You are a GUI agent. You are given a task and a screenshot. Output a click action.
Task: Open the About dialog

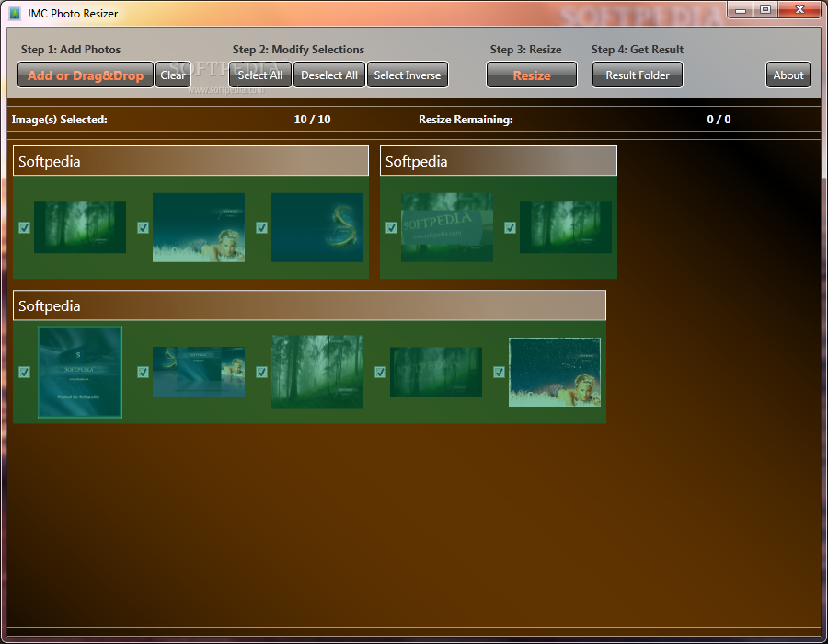click(788, 75)
